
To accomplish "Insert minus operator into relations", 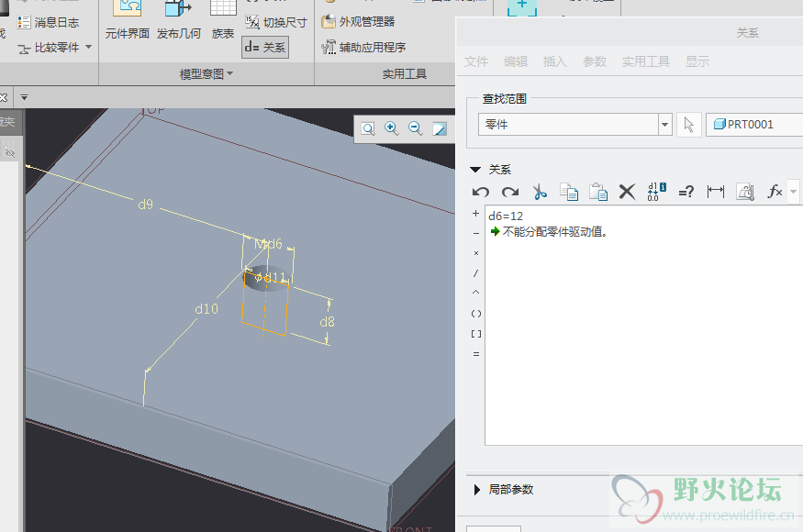I will 475,233.
